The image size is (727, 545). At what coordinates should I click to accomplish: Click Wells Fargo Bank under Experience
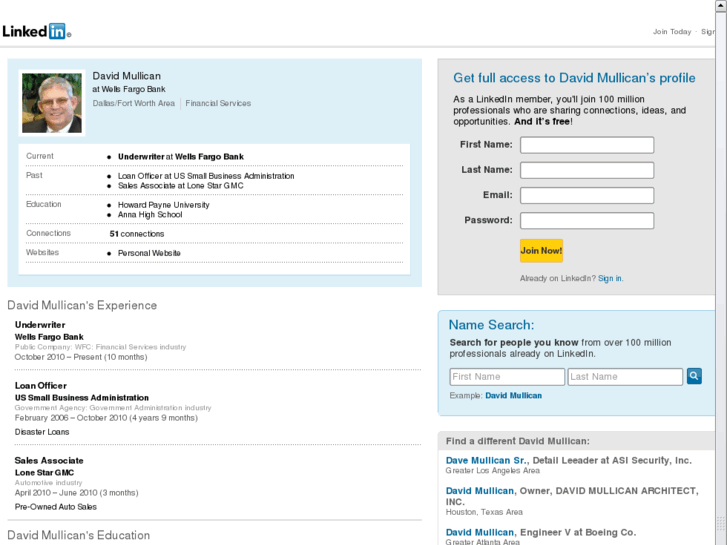[49, 337]
